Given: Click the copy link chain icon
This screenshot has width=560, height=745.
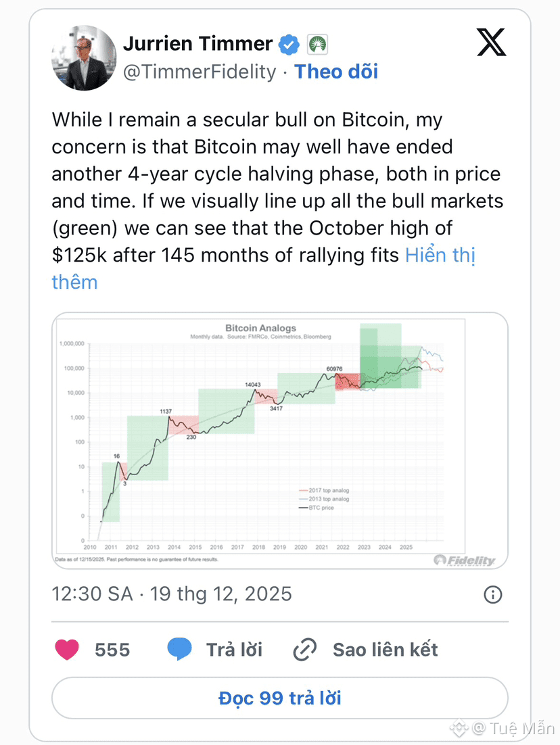Looking at the screenshot, I should pyautogui.click(x=305, y=650).
